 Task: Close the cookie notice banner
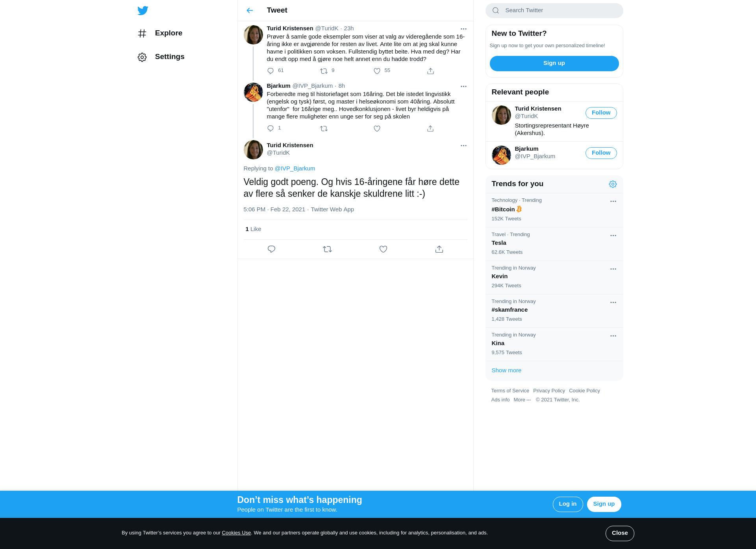[x=620, y=533]
